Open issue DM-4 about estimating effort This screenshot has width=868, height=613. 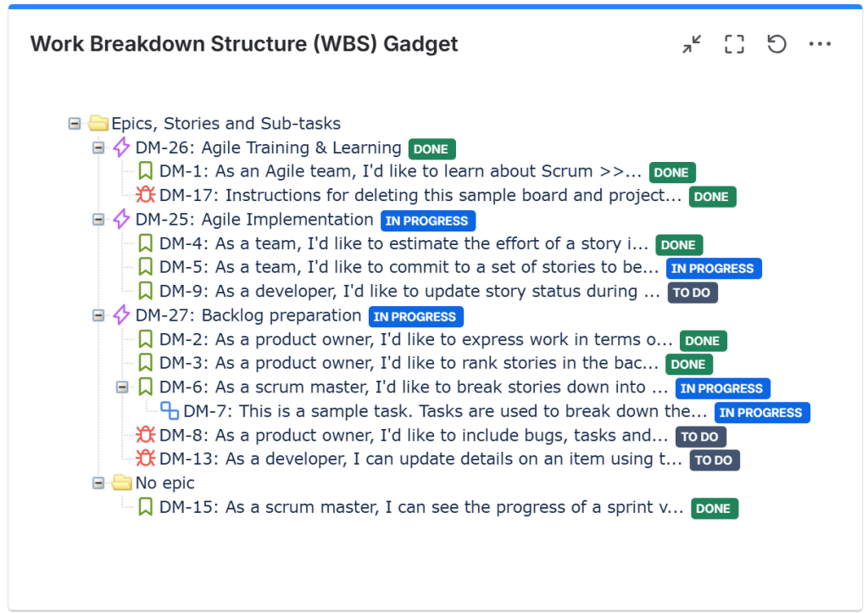pyautogui.click(x=403, y=243)
